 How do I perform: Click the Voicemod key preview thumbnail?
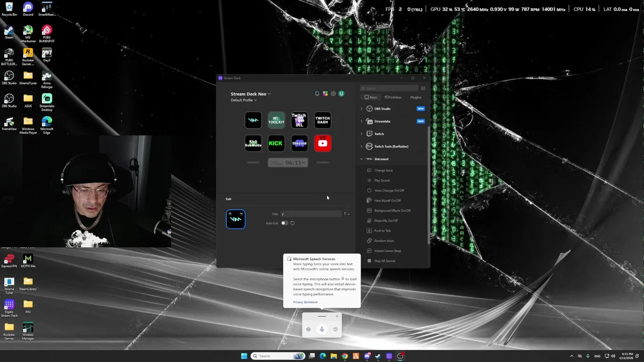pos(235,219)
